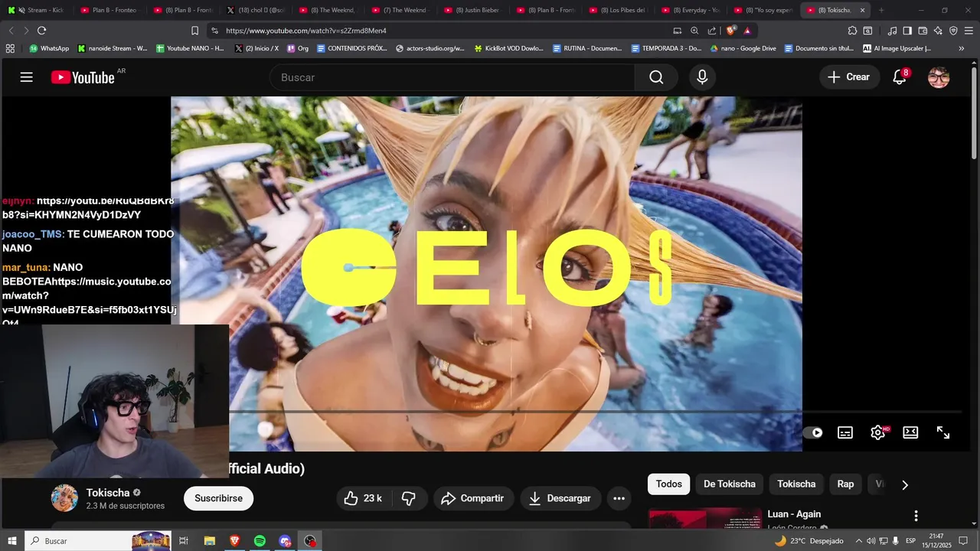The image size is (980, 551).
Task: Open the Crear dropdown button
Action: (x=849, y=77)
